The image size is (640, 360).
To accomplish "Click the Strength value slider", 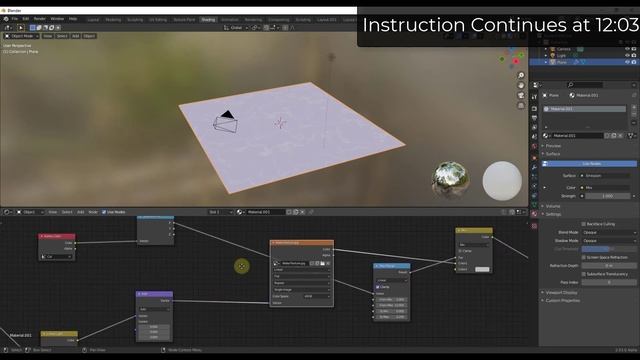I will click(608, 196).
